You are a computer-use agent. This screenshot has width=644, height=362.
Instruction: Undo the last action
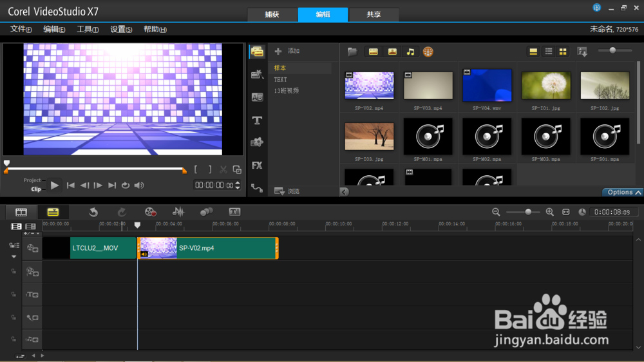pyautogui.click(x=93, y=212)
